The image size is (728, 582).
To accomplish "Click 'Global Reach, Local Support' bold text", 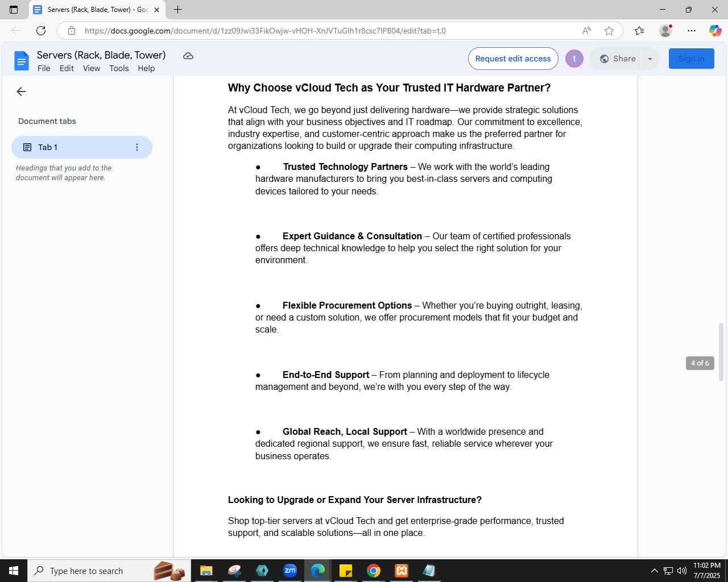I will (345, 431).
